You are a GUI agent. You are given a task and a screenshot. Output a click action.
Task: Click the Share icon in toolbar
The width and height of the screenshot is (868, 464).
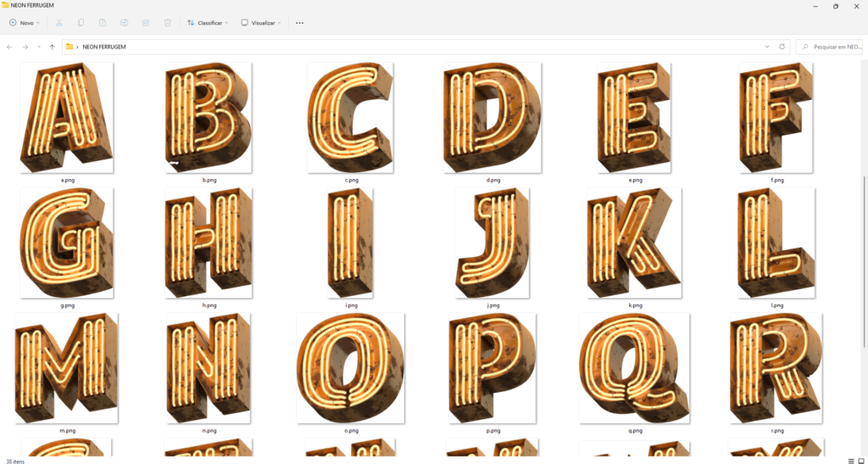click(x=146, y=23)
